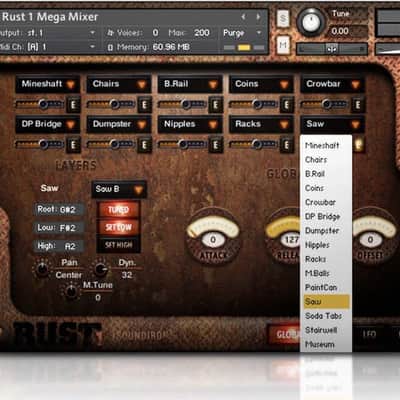Screen dimensions: 400x400
Task: Choose PaintCan from the open list
Action: [326, 287]
